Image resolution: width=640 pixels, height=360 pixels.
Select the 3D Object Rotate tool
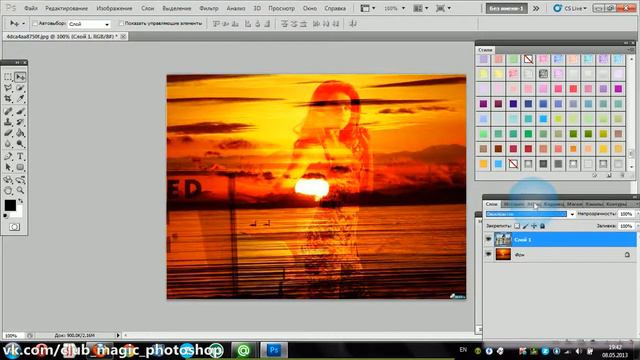8,180
